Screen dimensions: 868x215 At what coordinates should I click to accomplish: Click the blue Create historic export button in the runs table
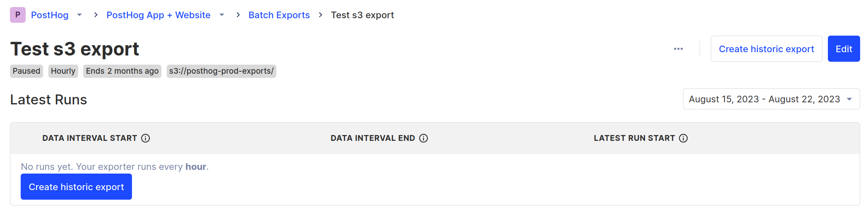(x=76, y=187)
